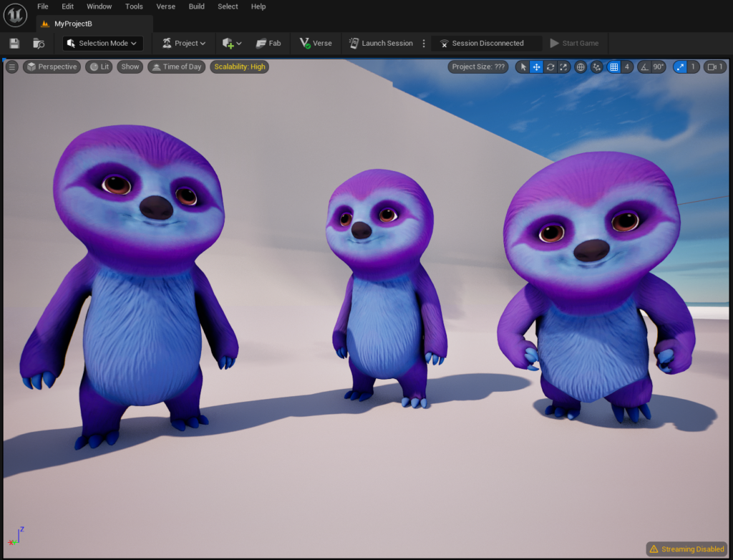
Task: Open the Perspective view dropdown
Action: pos(51,67)
